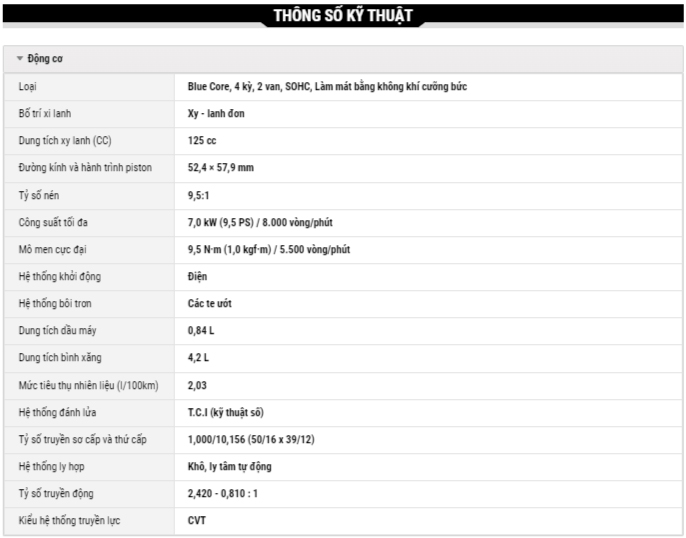Select the Tỷ số truyền sơ cấp và thứ cấp label
The image size is (686, 538).
(x=91, y=439)
